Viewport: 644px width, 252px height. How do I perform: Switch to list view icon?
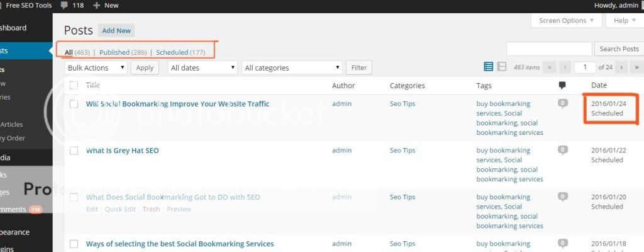[488, 67]
